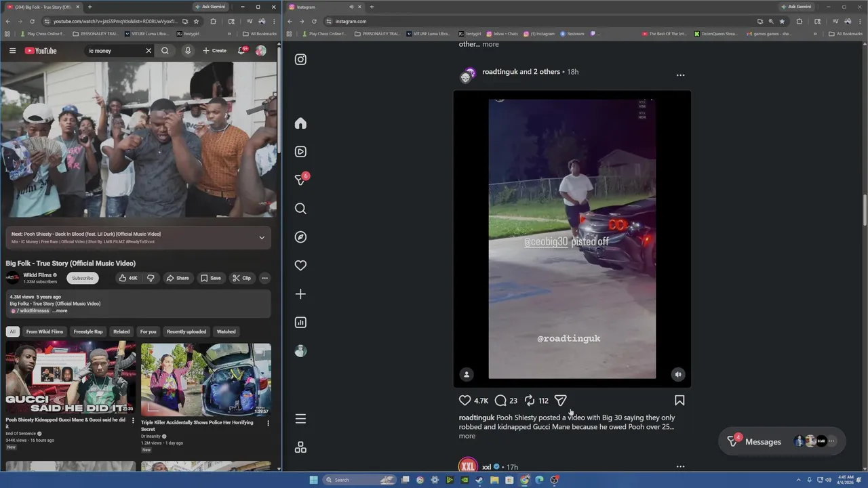Expand roadtinguk caption with more
The image size is (868, 488).
click(x=467, y=436)
